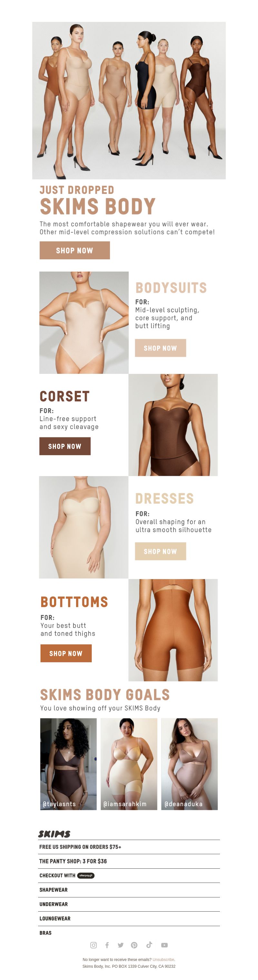The height and width of the screenshot is (980, 258).
Task: Open the Loungewear footer menu item
Action: [x=129, y=918]
